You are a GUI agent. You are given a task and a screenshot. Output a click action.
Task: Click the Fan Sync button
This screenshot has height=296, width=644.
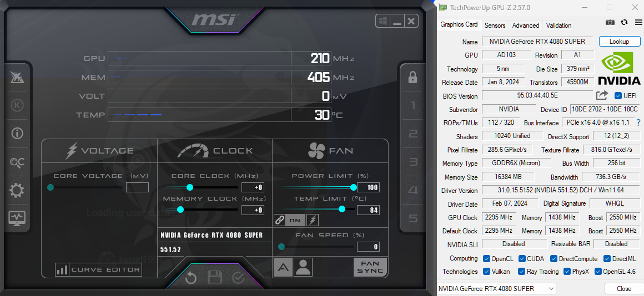click(x=370, y=267)
